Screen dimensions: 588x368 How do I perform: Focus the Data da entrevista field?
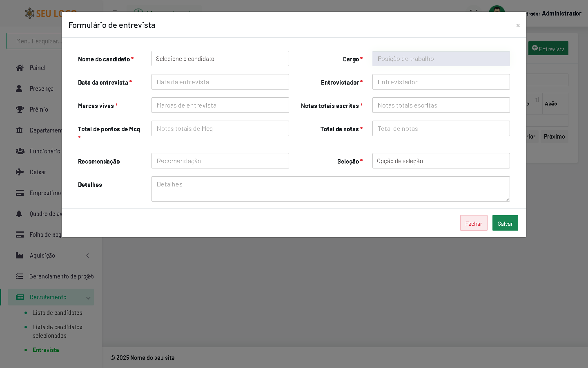click(x=220, y=82)
